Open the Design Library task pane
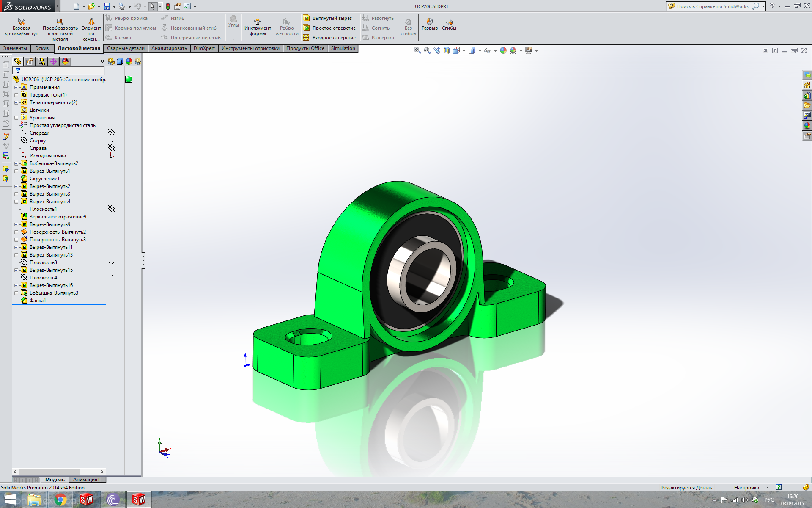This screenshot has height=508, width=812. point(807,95)
